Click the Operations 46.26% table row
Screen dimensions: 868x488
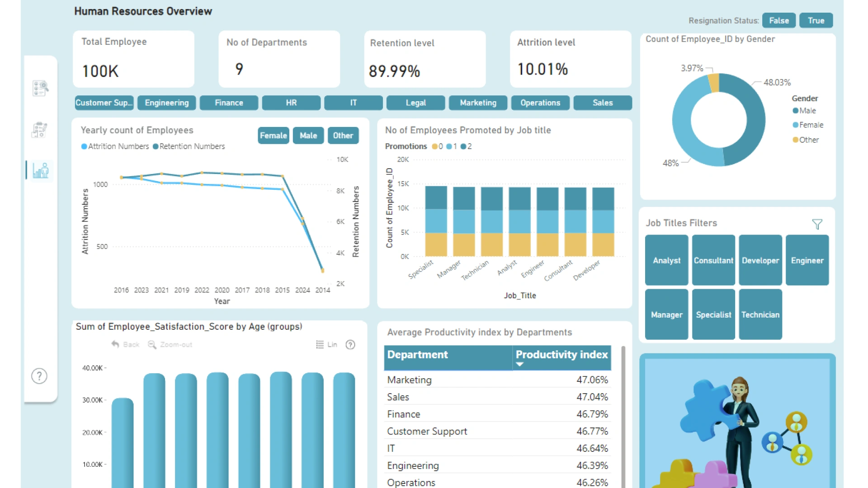[x=497, y=482]
